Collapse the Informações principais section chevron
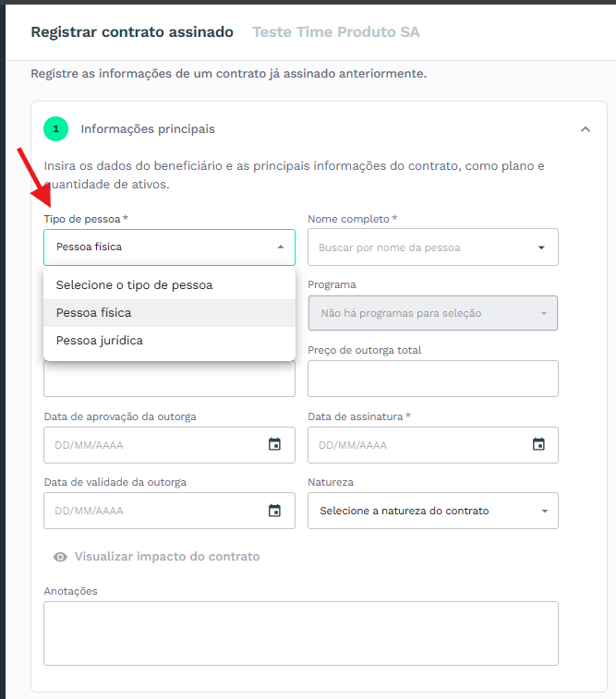Image resolution: width=616 pixels, height=699 pixels. [x=586, y=129]
